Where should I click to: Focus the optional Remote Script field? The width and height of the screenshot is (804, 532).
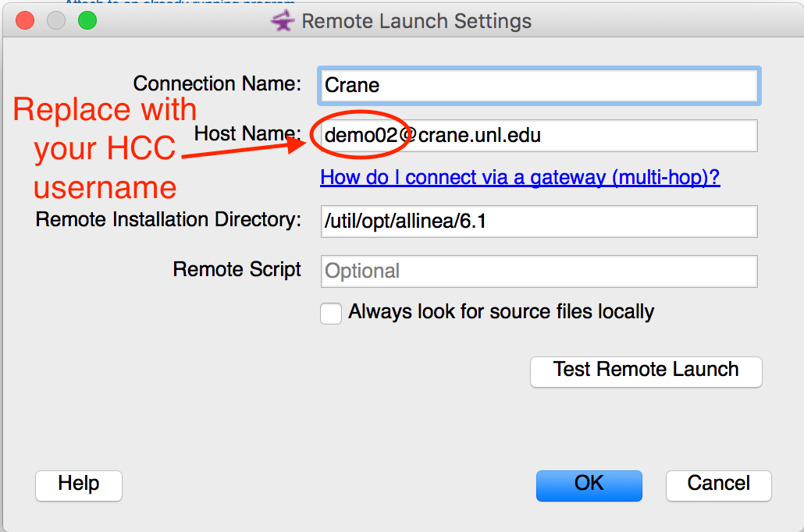tap(539, 271)
